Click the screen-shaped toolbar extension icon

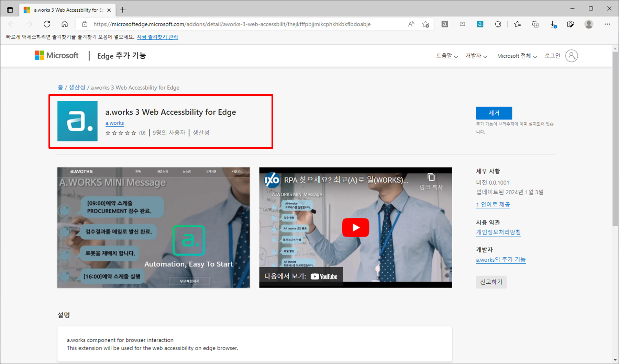pyautogui.click(x=462, y=24)
